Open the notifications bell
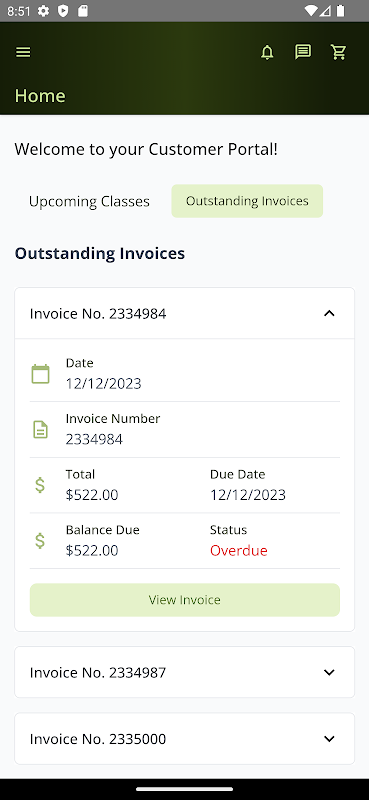369x800 pixels. [267, 52]
